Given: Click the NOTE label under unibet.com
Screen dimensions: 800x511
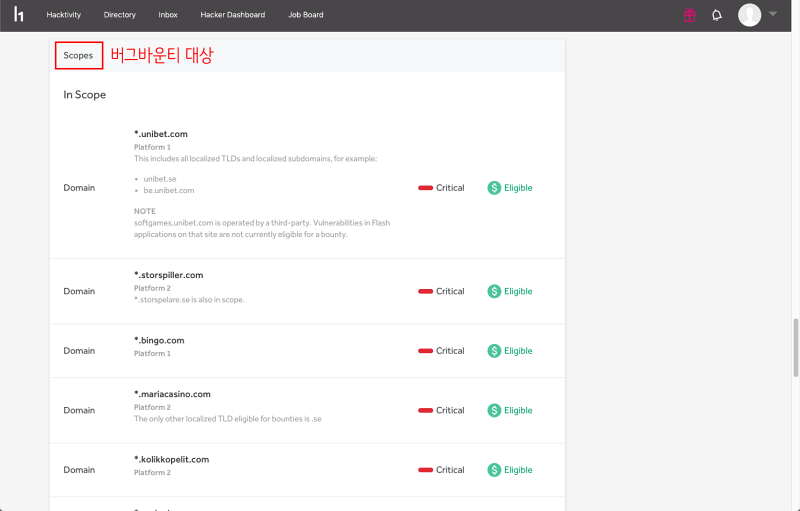Looking at the screenshot, I should (x=145, y=211).
